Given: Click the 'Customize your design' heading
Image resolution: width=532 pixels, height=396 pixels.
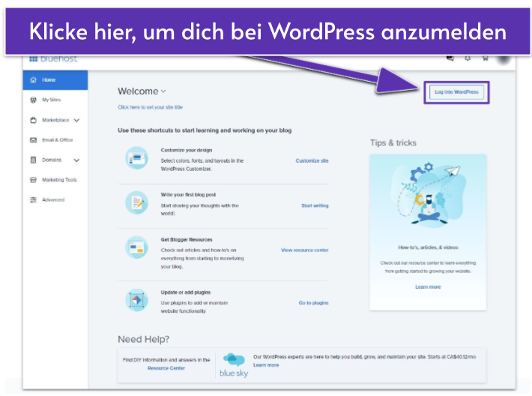Looking at the screenshot, I should [x=187, y=150].
